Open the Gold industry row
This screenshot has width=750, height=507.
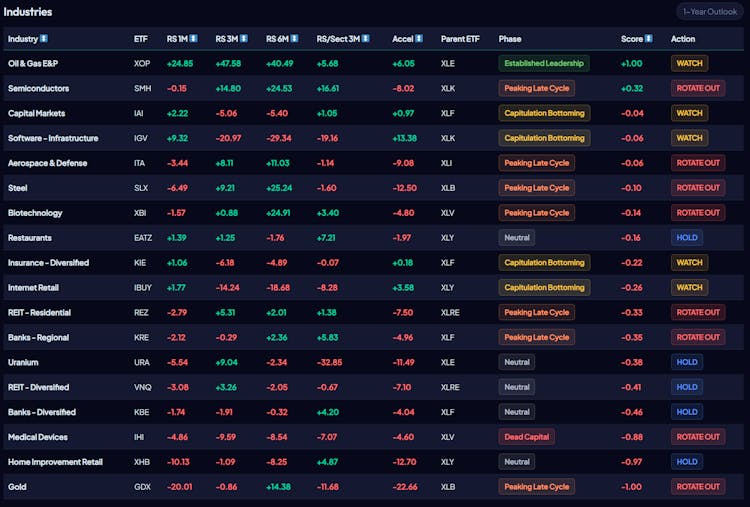tap(17, 487)
